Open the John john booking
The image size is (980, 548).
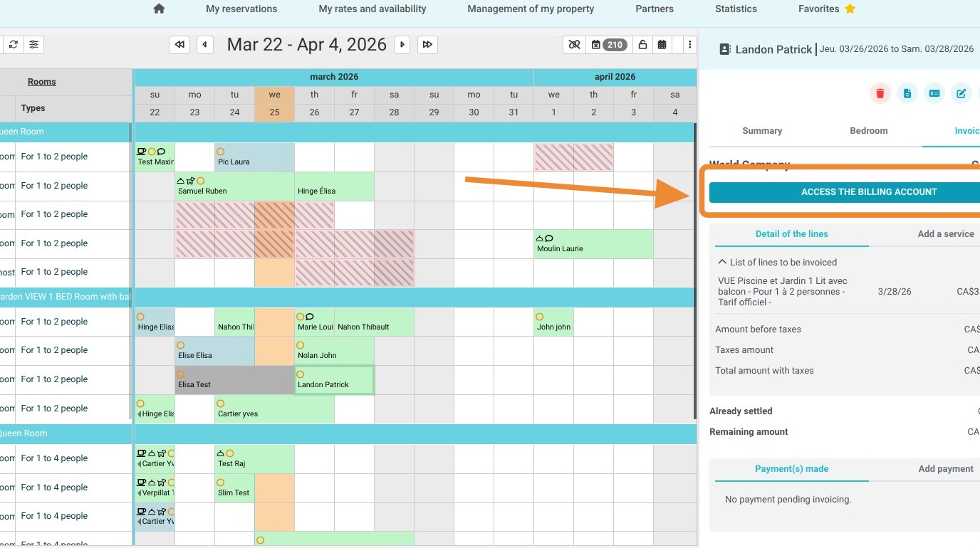tap(553, 322)
